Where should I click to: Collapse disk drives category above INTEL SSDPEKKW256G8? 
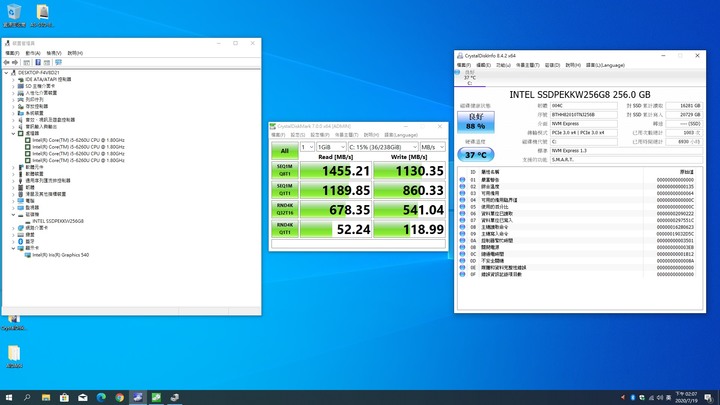13,214
